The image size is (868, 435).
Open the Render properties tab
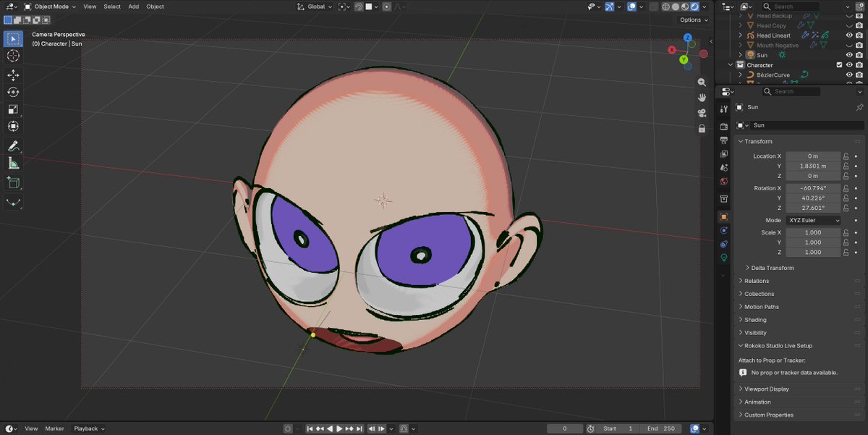[x=723, y=127]
